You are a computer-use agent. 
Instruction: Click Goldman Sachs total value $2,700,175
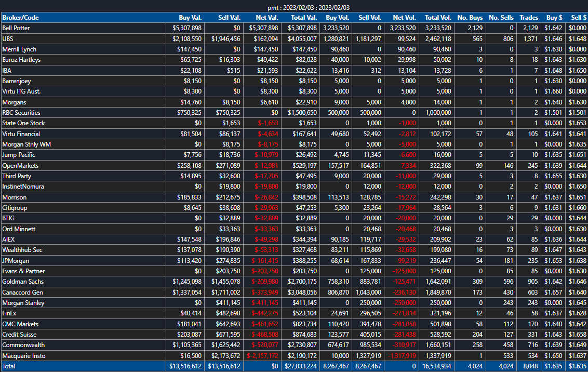tap(302, 282)
